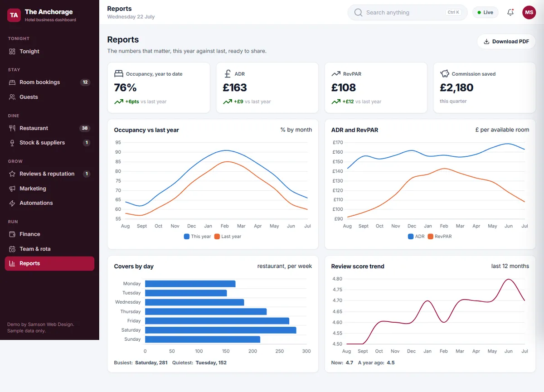The height and width of the screenshot is (392, 544).
Task: Click the Marketing megaphone icon
Action: [x=12, y=189]
